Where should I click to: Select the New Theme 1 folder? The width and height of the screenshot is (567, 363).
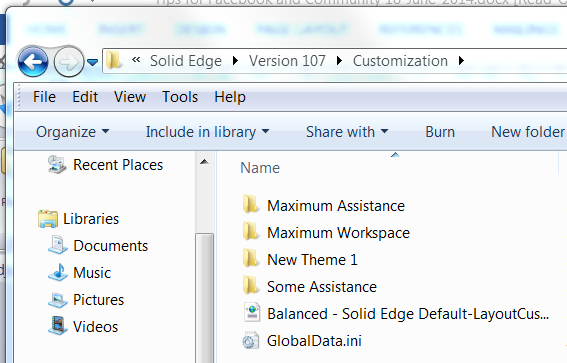[300, 260]
